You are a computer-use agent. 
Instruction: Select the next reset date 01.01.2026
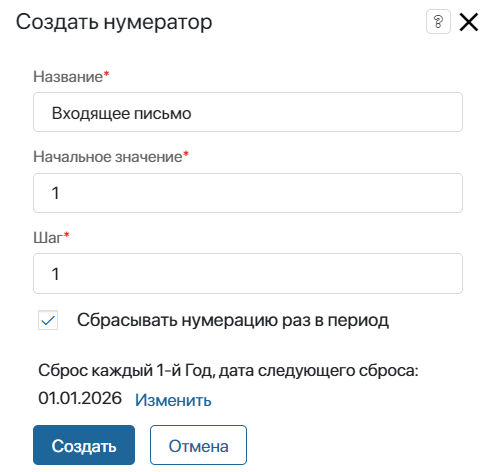click(x=80, y=398)
